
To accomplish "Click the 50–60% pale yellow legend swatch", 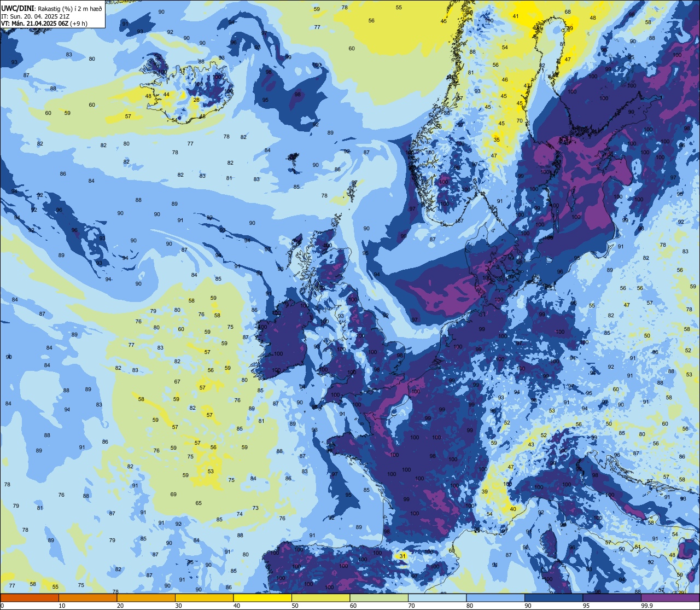I will click(320, 598).
